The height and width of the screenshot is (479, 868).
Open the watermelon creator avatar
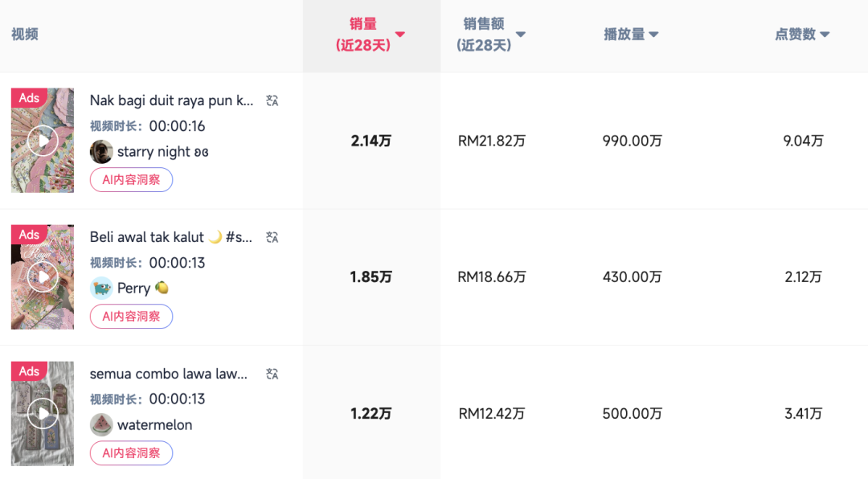tap(101, 424)
